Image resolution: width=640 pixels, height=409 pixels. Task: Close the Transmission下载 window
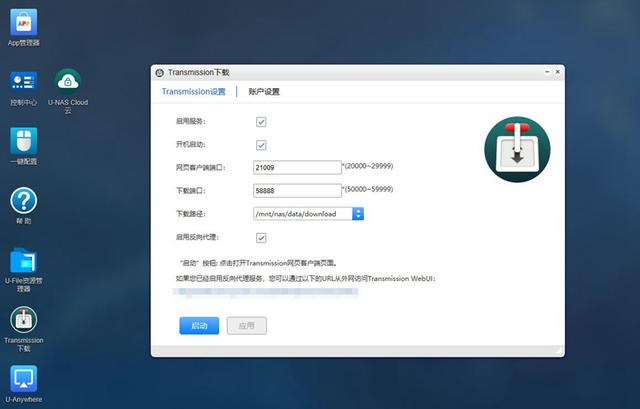click(x=558, y=72)
